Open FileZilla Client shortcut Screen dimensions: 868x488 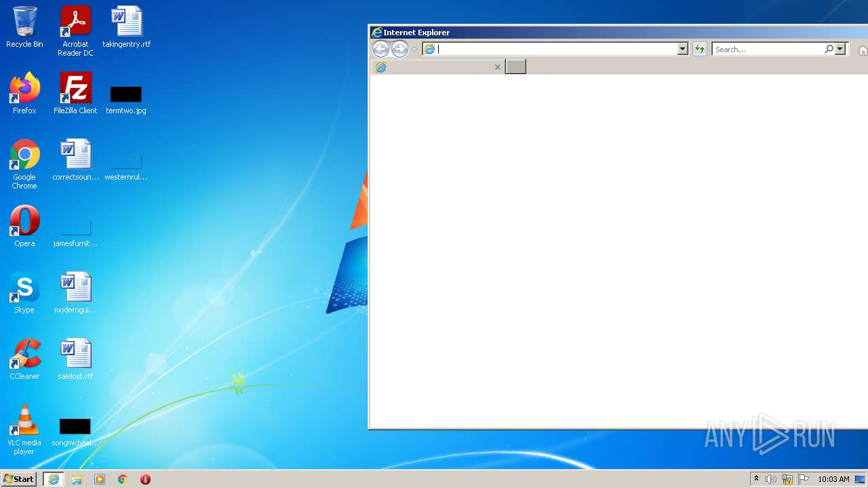click(x=75, y=94)
